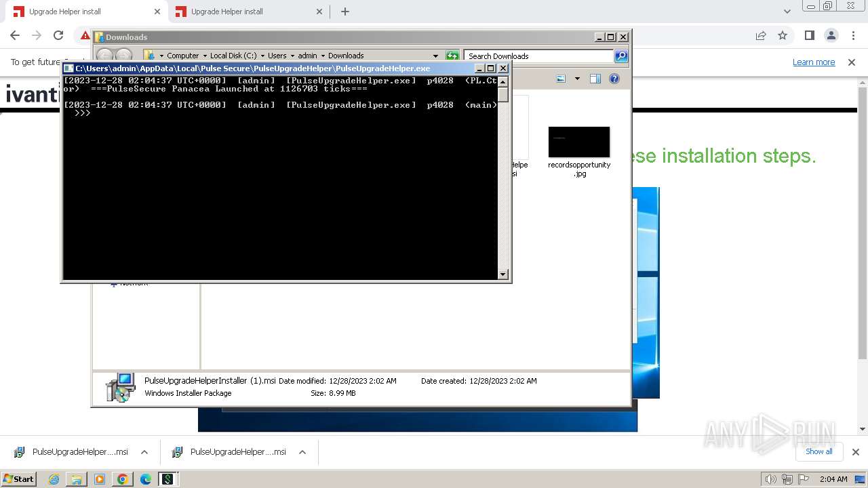The height and width of the screenshot is (488, 868).
Task: Open Chrome three-dot menu
Action: 852,35
